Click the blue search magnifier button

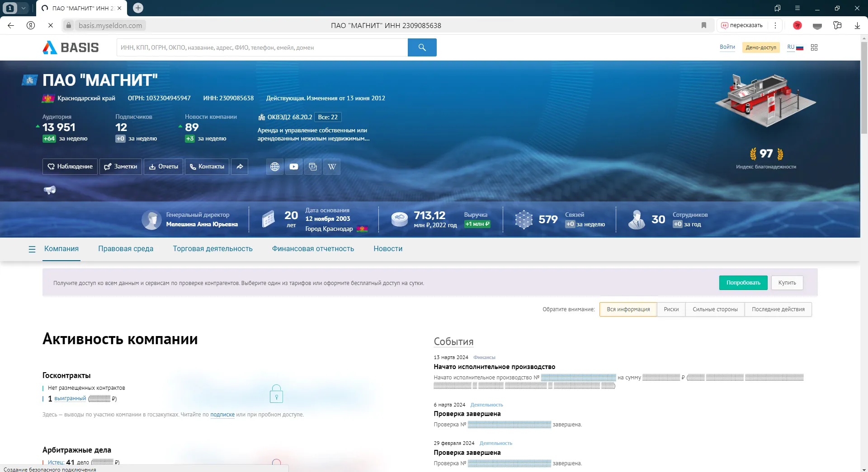(422, 47)
